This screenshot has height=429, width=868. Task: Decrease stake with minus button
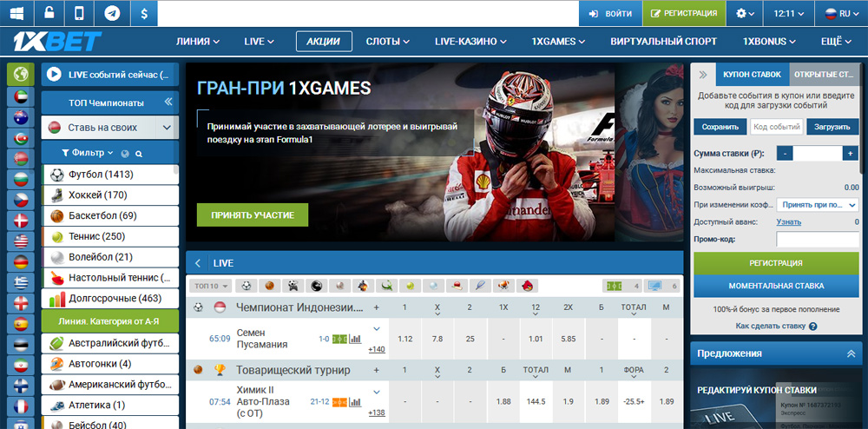click(x=785, y=154)
